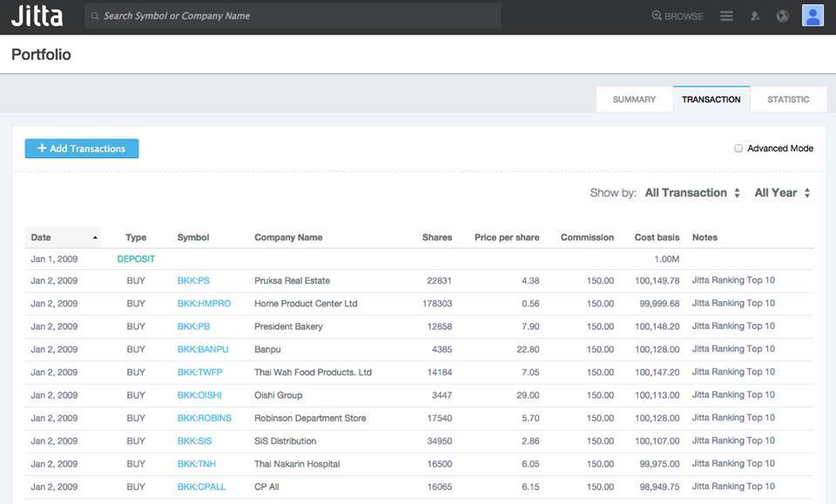Select the Jan 1, 2009 date cell

[54, 259]
